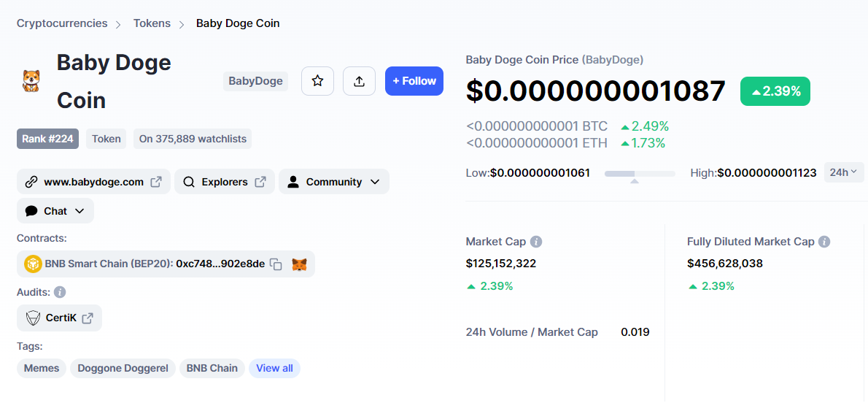
Task: Click the Market Cap info icon
Action: pos(536,242)
